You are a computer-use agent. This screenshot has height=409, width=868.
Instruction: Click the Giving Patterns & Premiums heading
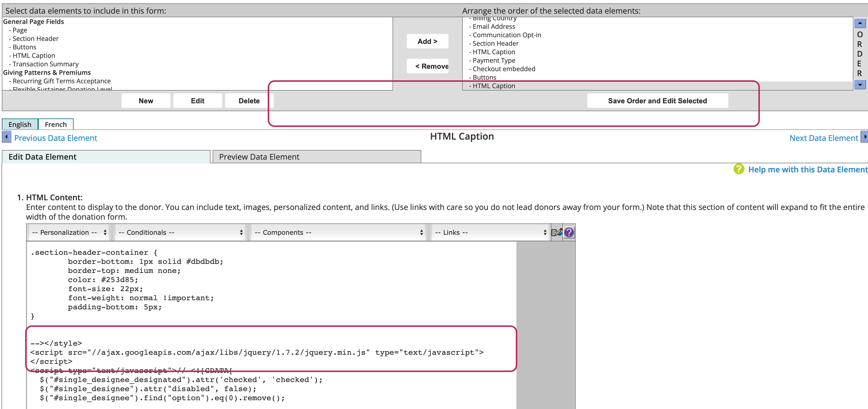click(x=47, y=72)
